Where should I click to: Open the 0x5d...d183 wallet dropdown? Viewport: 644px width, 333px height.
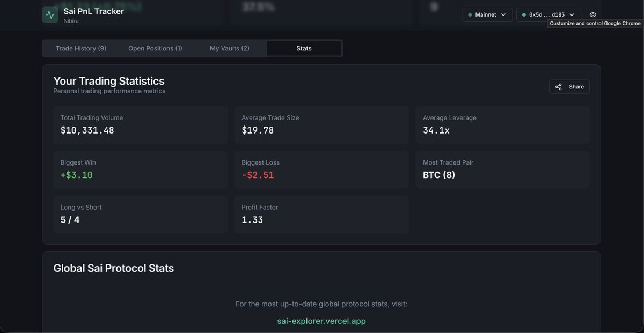point(548,15)
